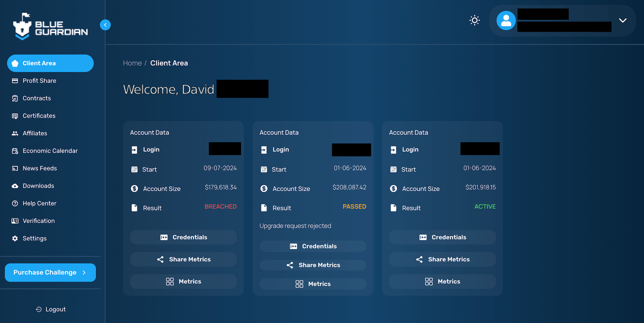Click the Economic Calendar sidebar icon
The width and height of the screenshot is (644, 323).
(x=15, y=151)
